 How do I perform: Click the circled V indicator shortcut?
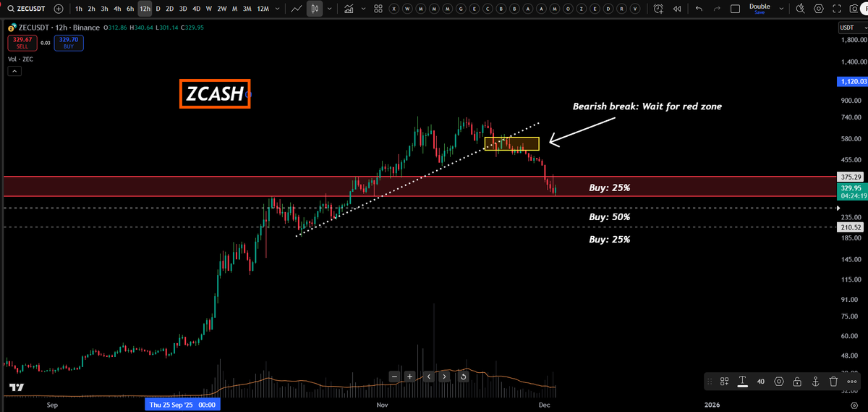tap(634, 9)
